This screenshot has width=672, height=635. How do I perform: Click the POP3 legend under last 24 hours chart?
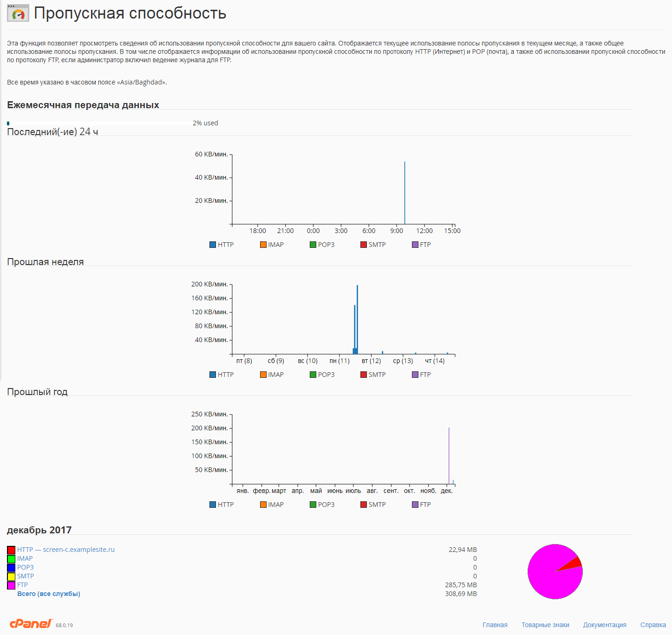click(322, 245)
